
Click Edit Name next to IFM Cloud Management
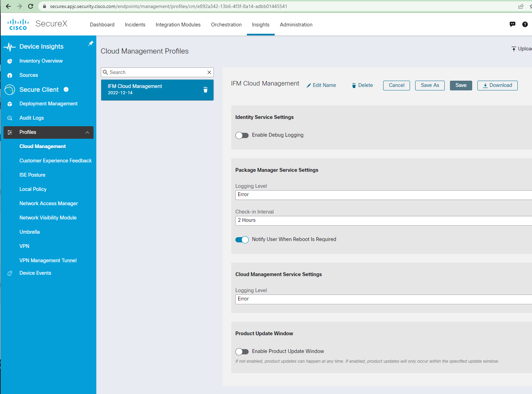(x=321, y=85)
